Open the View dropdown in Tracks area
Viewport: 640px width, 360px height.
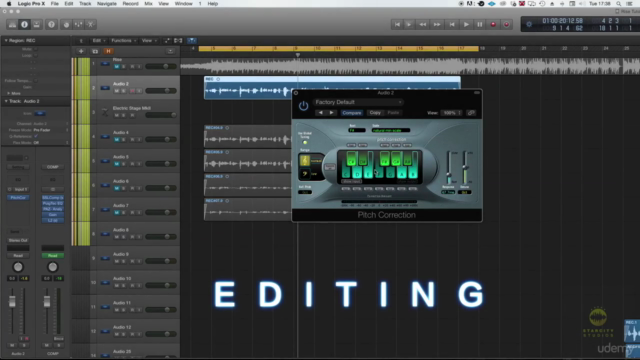coord(149,40)
